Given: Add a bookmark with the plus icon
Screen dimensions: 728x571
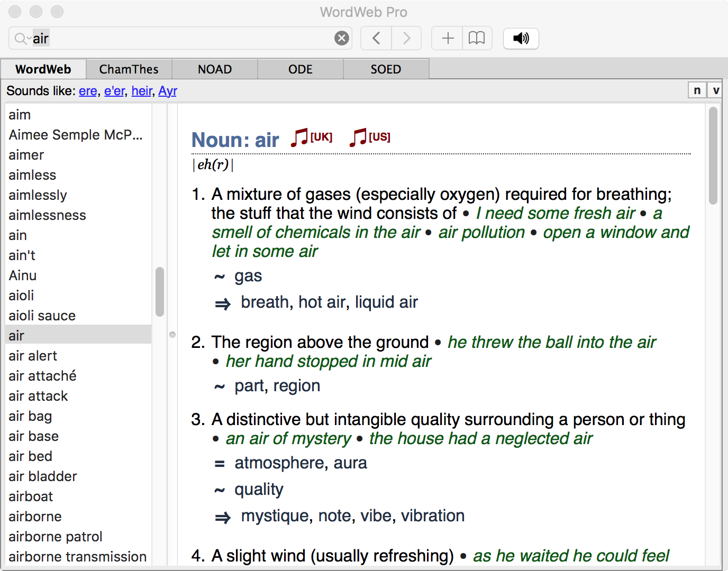Looking at the screenshot, I should [x=447, y=38].
